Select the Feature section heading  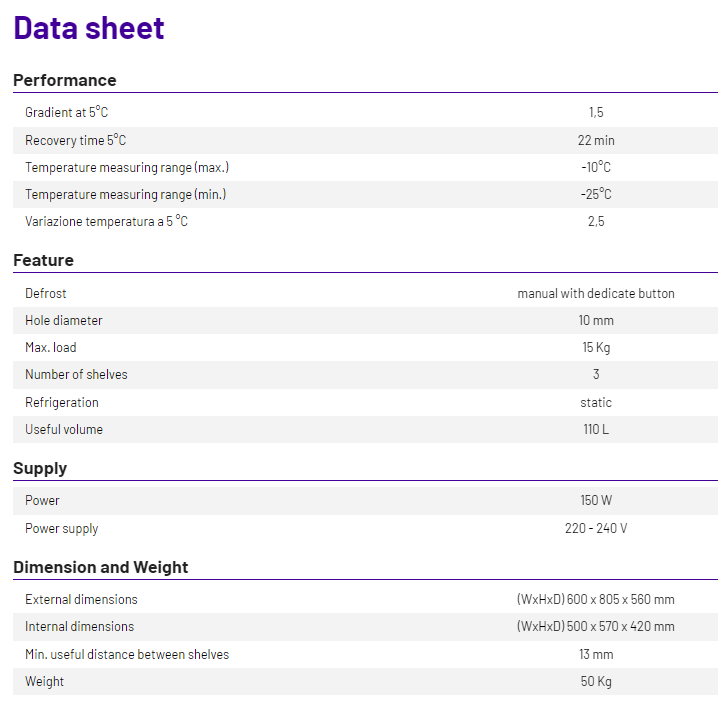point(44,260)
